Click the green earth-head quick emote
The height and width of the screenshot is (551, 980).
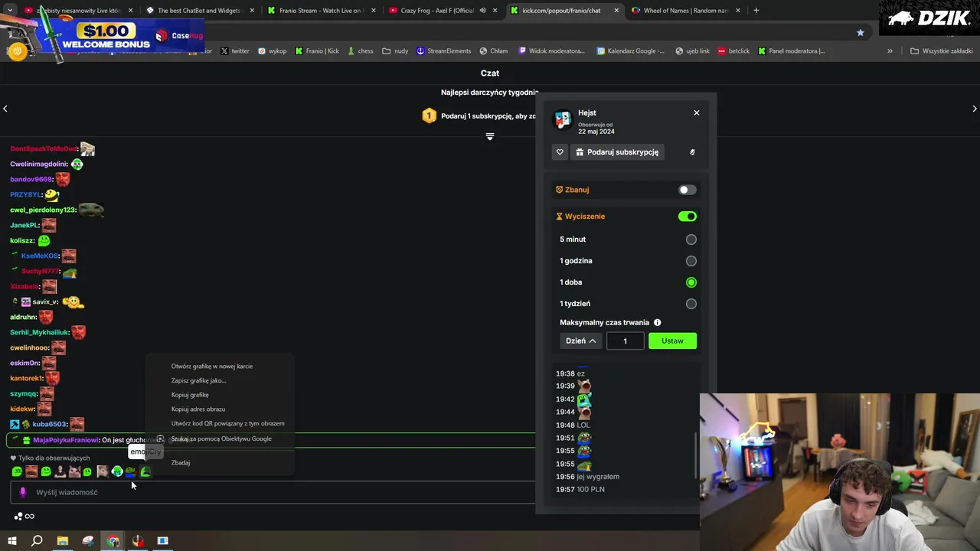(x=117, y=472)
